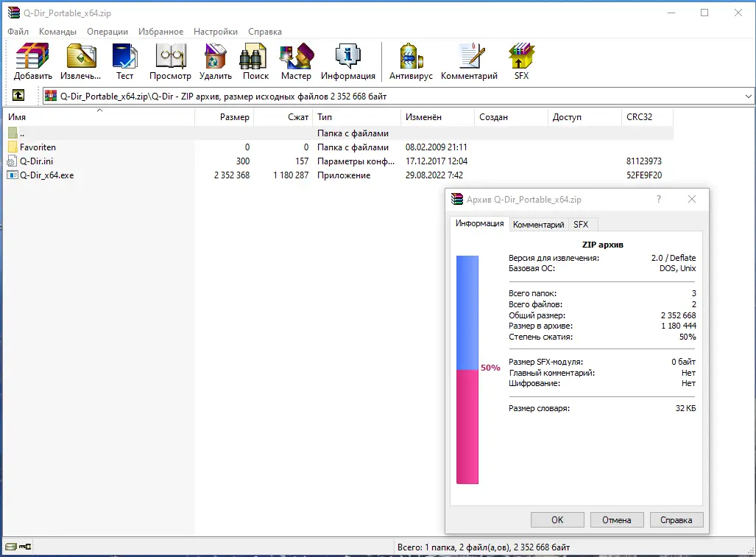
Task: Click the date 17.12.2017 12:04
Action: click(x=437, y=161)
